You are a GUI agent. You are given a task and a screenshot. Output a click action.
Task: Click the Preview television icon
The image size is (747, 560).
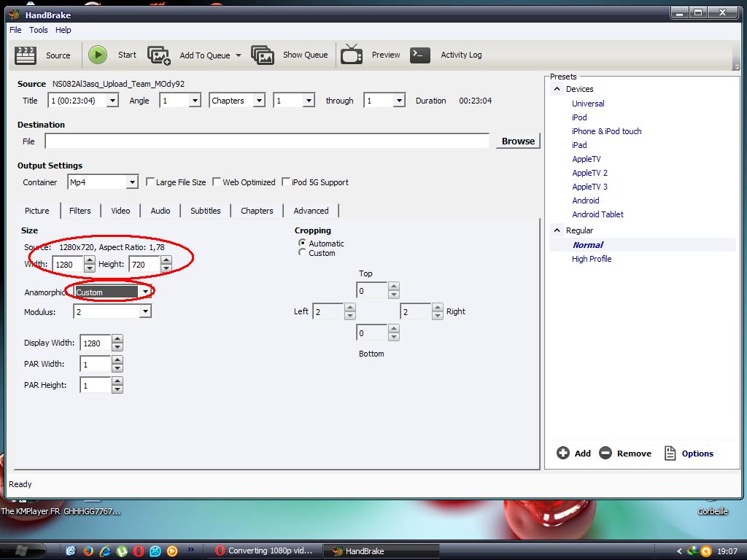(x=352, y=54)
